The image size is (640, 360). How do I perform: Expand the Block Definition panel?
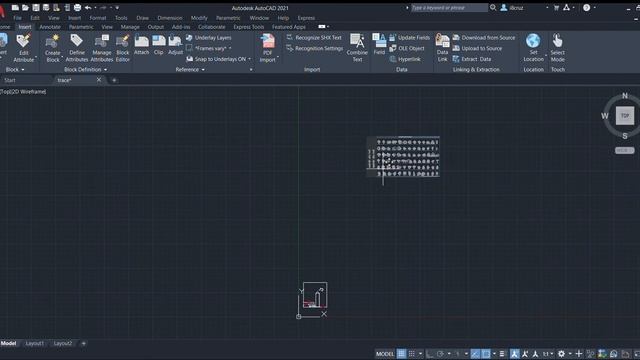click(x=85, y=69)
